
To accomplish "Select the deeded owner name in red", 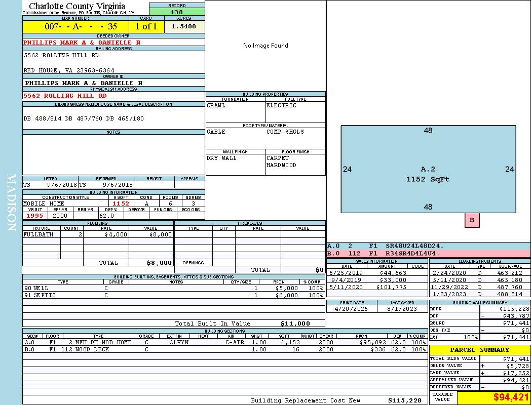I will coord(82,43).
